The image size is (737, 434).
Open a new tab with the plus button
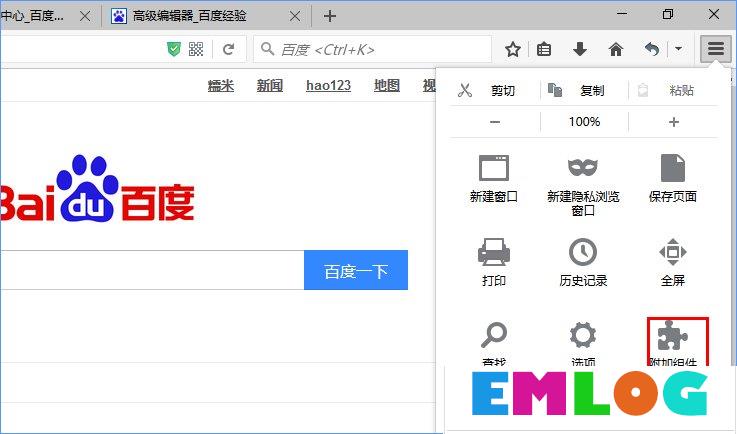pos(330,16)
